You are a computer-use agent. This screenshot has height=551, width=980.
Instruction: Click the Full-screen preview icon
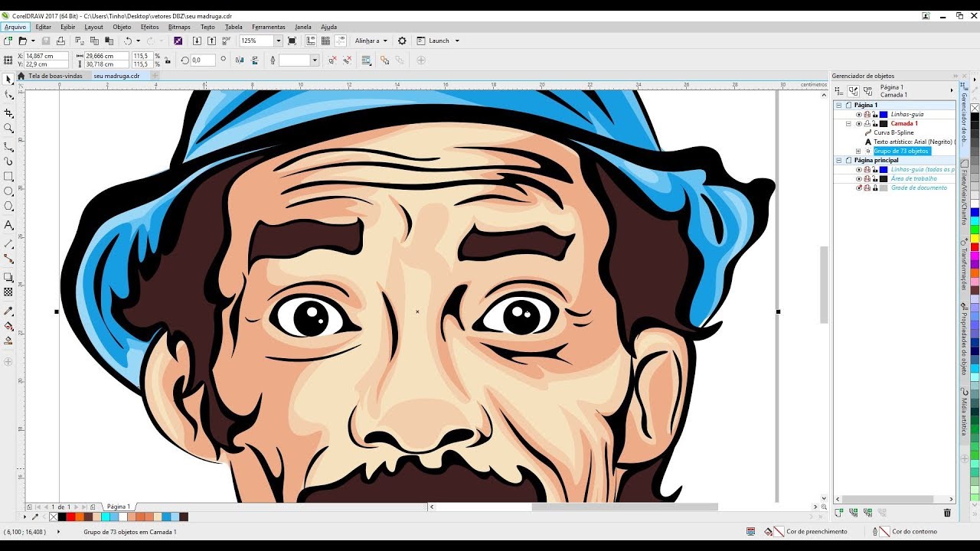coord(292,41)
